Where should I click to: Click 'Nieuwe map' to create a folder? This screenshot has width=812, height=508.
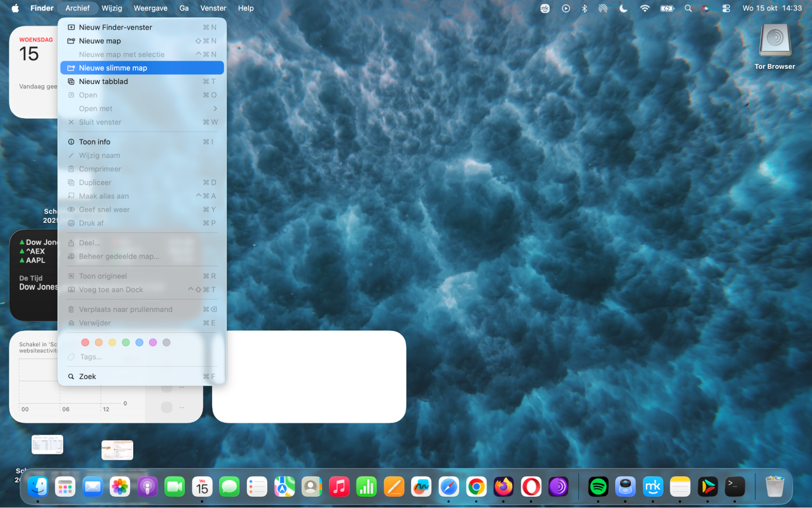(100, 41)
